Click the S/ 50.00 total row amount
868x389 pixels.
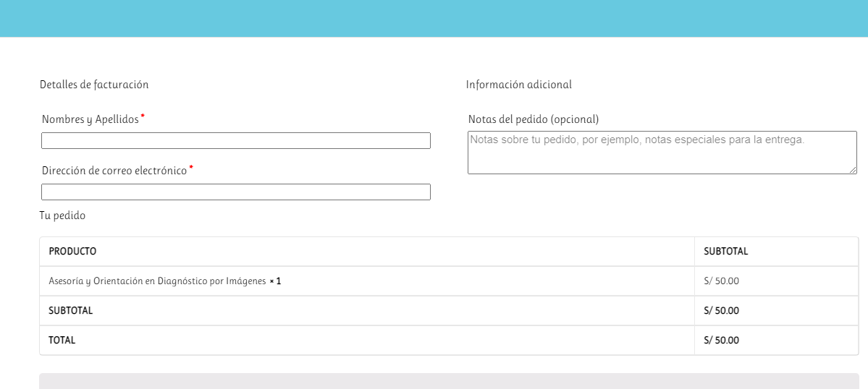(721, 341)
